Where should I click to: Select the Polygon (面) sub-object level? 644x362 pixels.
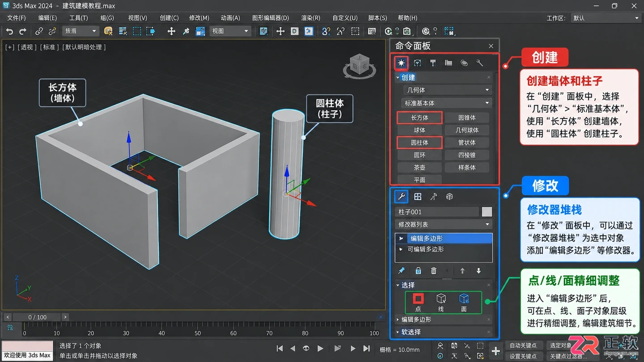(464, 303)
